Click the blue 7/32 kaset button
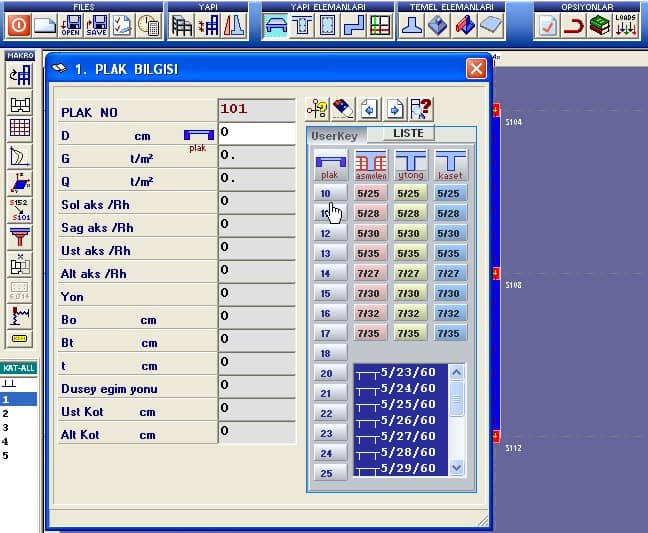Image resolution: width=648 pixels, height=533 pixels. (449, 313)
